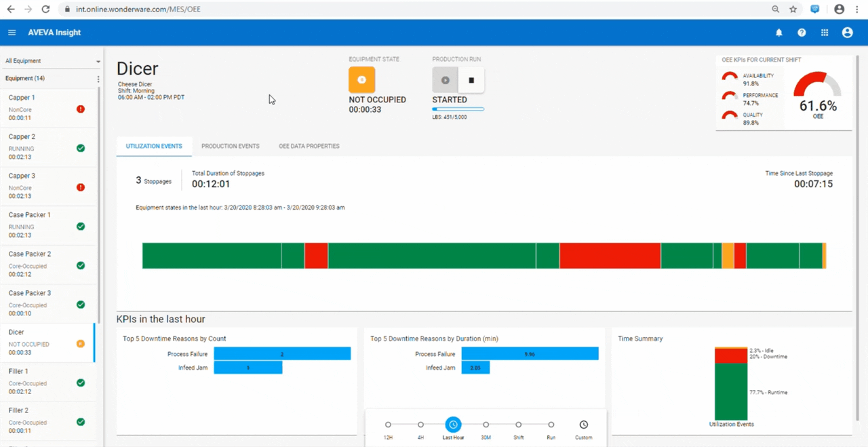Click the 3 Stoppages count
Viewport: 868px width, 447px height.
click(153, 180)
